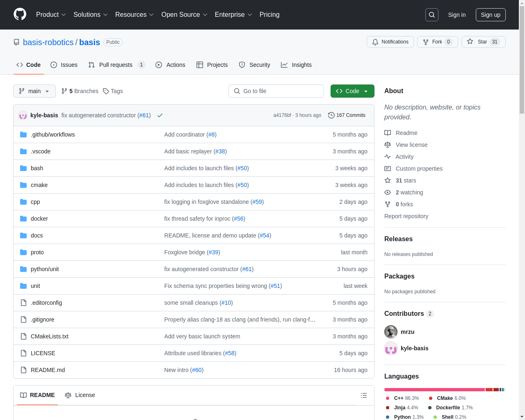Open Custom properties in About
The height and width of the screenshot is (420, 525).
coord(413,169)
